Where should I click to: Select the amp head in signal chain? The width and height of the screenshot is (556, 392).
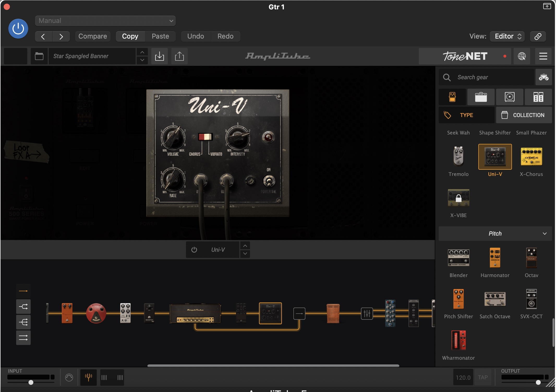195,313
